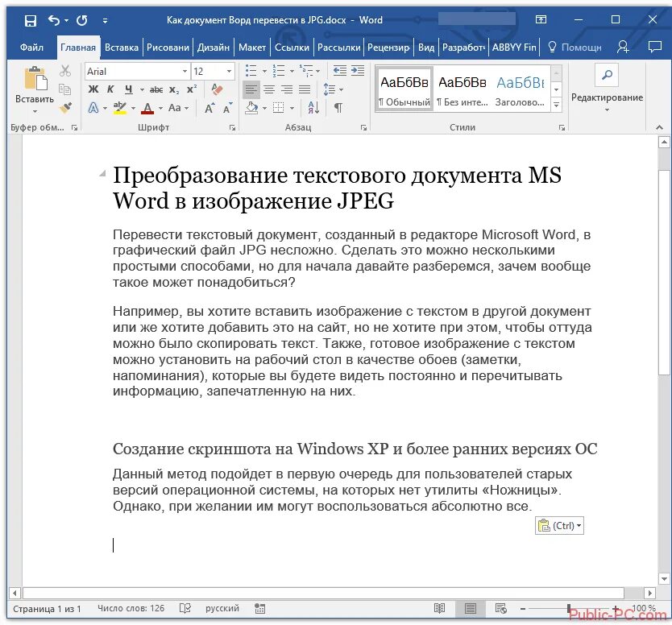Viewport: 672px width, 625px height.
Task: Open Шрифт dialog launcher
Action: tap(232, 127)
